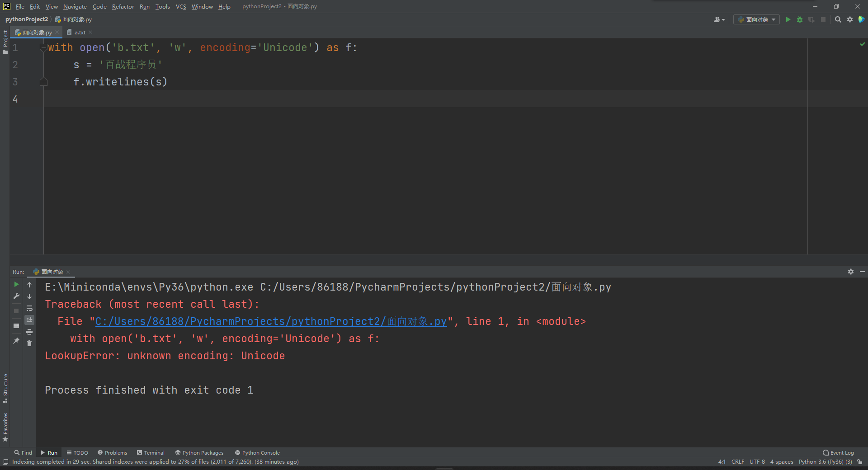The height and width of the screenshot is (470, 868).
Task: Click pythonProject2 in the breadcrumb
Action: [x=27, y=19]
